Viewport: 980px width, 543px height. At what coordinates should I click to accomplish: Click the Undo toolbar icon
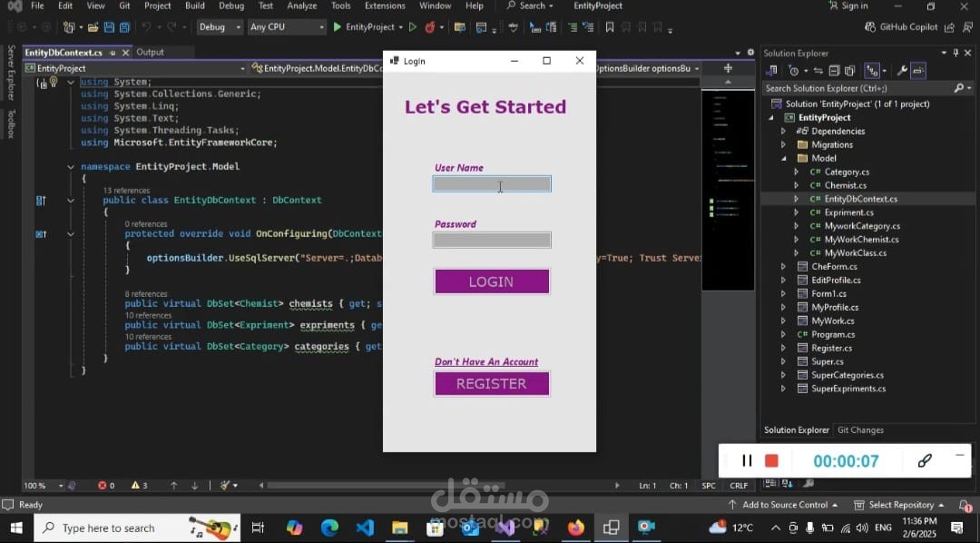pyautogui.click(x=146, y=27)
